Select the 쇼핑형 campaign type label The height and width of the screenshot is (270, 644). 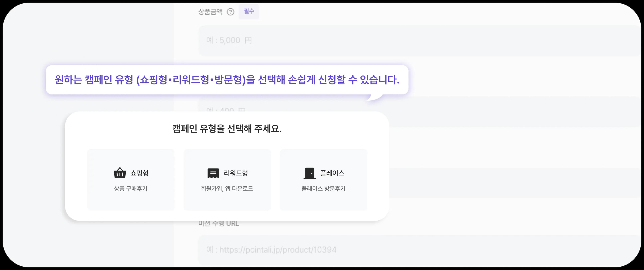140,173
